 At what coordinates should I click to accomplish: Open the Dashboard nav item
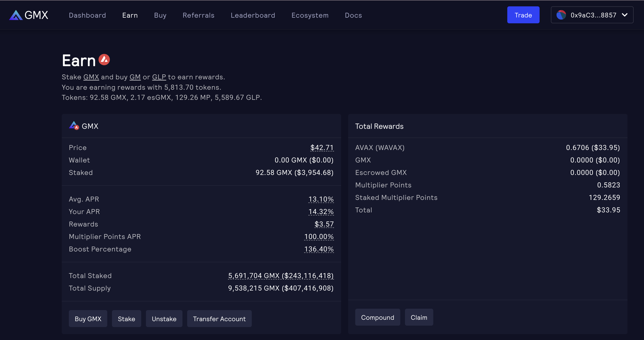(x=87, y=15)
